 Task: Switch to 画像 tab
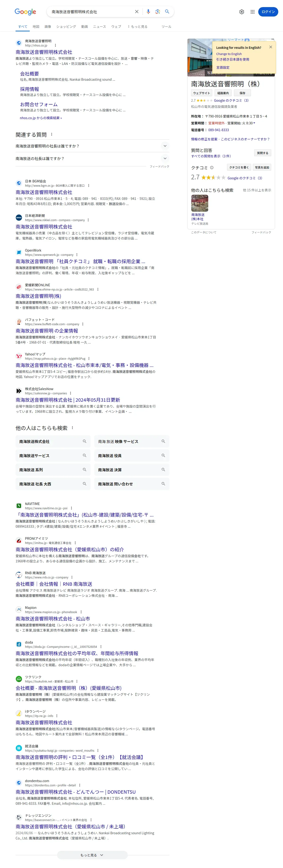click(x=48, y=27)
